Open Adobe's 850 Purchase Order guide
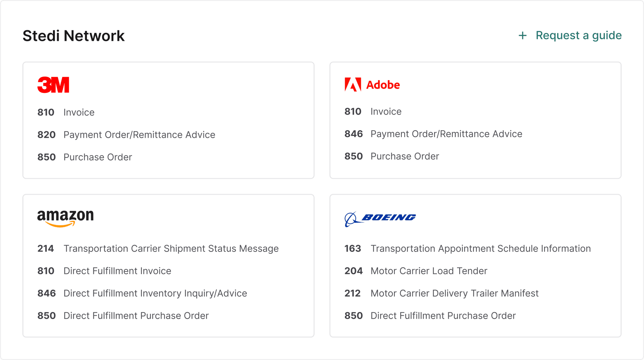The width and height of the screenshot is (644, 360). [392, 157]
